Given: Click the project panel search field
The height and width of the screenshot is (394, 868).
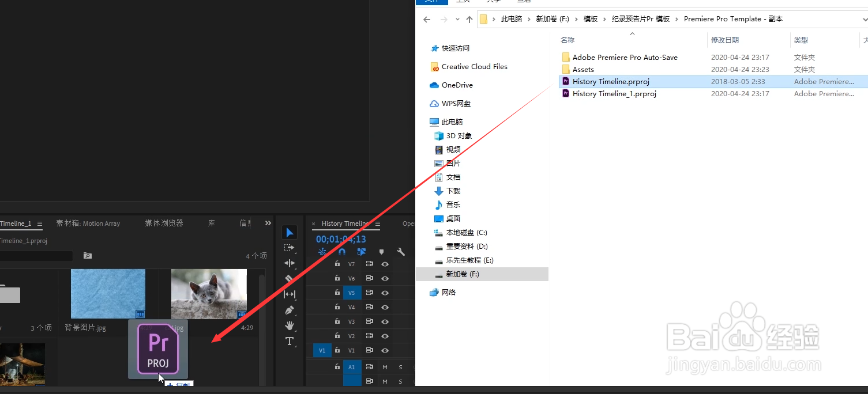Looking at the screenshot, I should [36, 256].
